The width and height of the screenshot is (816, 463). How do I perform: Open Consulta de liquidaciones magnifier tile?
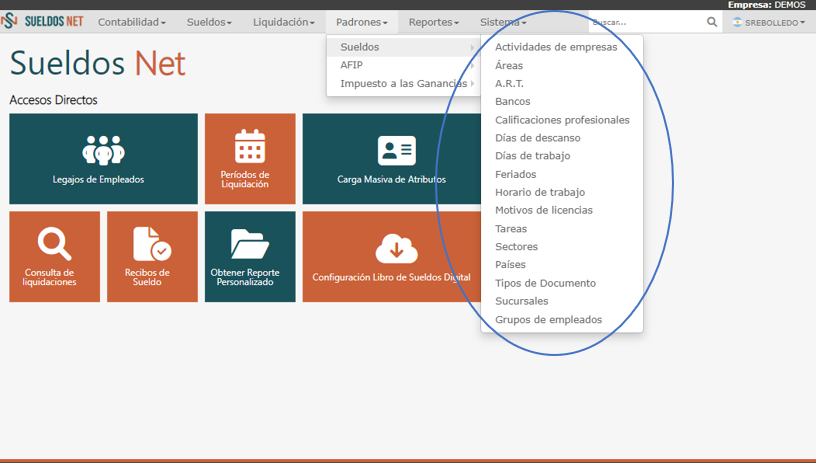click(x=55, y=256)
